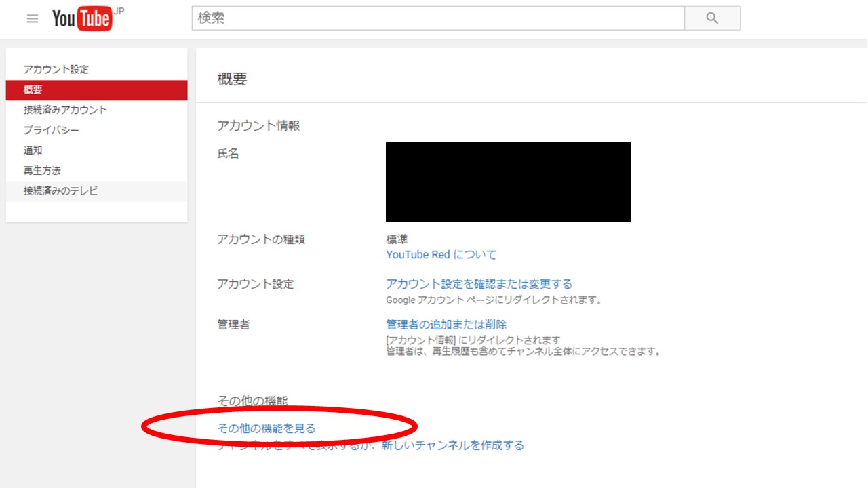The image size is (868, 488).
Task: Open 再生方法 settings in sidebar
Action: coord(96,171)
